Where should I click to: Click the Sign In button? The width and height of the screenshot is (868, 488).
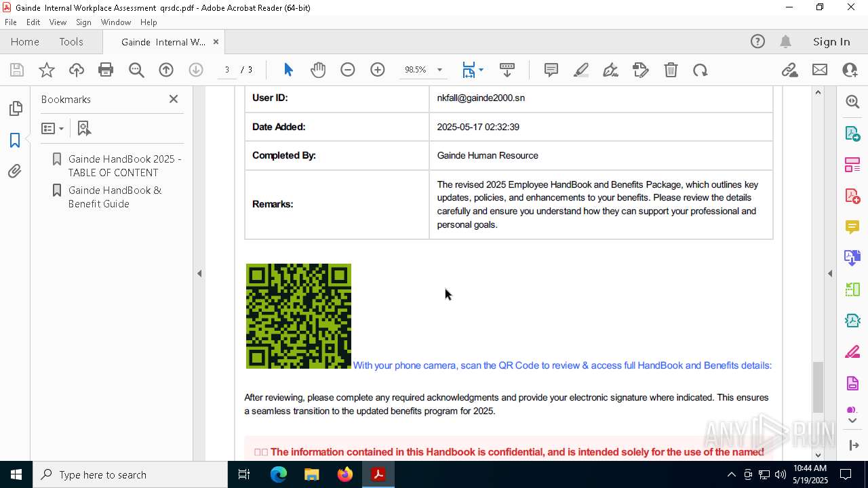pos(831,41)
